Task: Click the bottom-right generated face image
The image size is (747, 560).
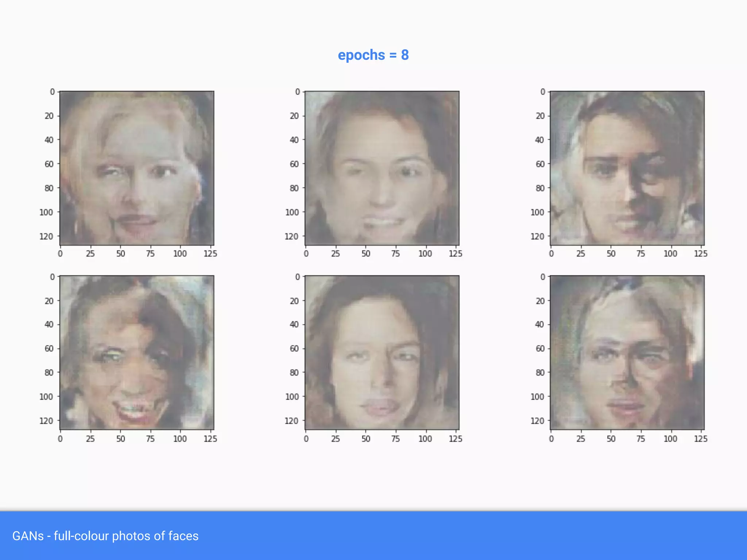Action: point(627,353)
